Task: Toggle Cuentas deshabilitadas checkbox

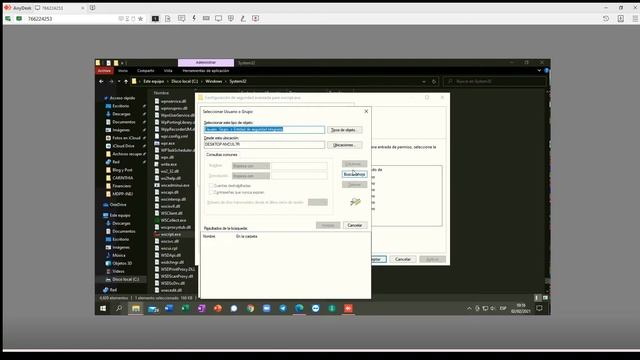Action: [211, 186]
